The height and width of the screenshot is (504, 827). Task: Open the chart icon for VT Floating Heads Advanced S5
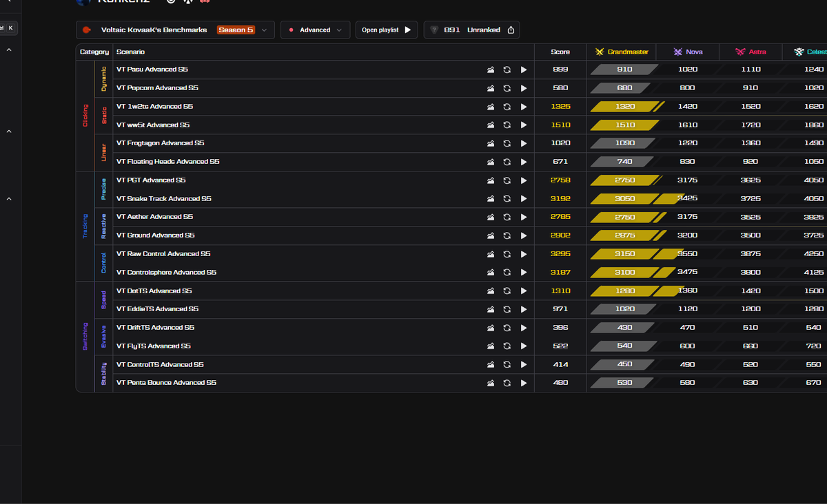tap(491, 162)
